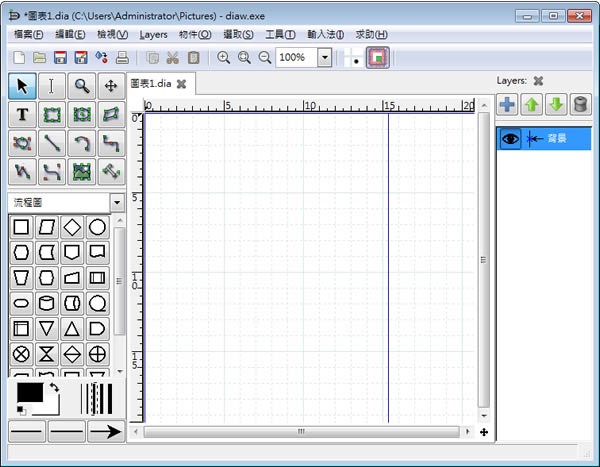600x467 pixels.
Task: Close the 圖表1.dia tab
Action: pos(182,84)
